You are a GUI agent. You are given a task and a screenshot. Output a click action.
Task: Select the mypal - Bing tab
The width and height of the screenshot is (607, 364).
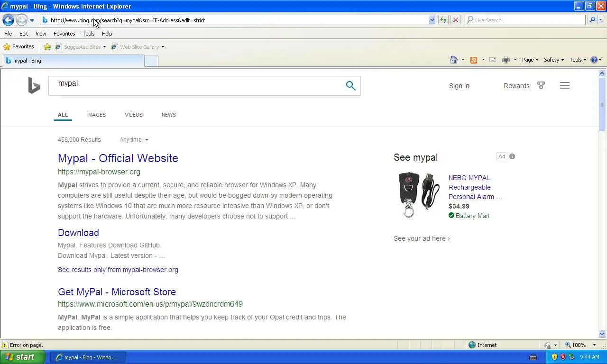pyautogui.click(x=74, y=61)
